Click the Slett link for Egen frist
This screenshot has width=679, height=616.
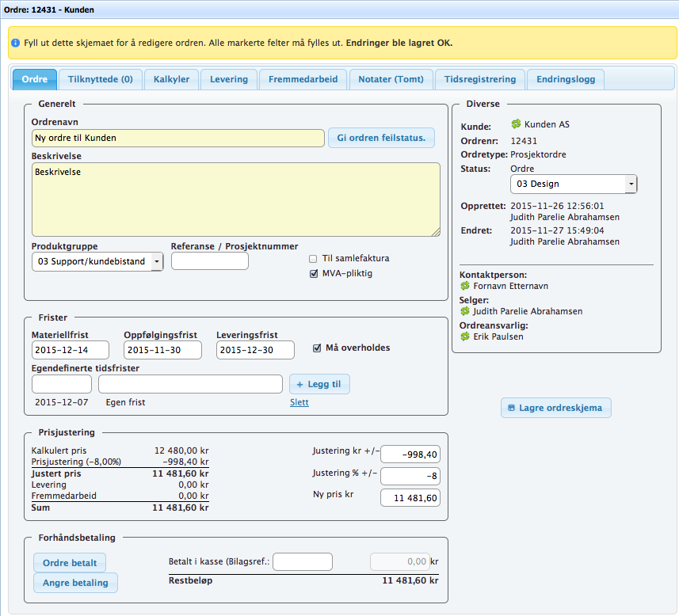coord(299,402)
